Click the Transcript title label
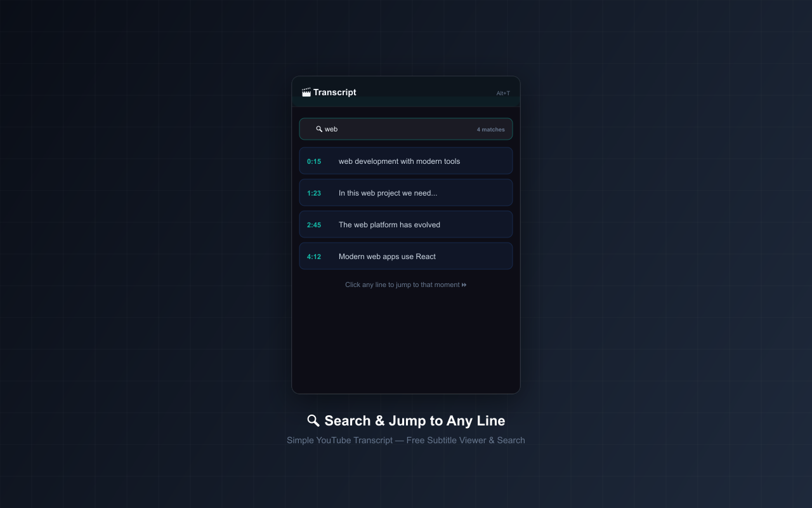 (x=334, y=92)
